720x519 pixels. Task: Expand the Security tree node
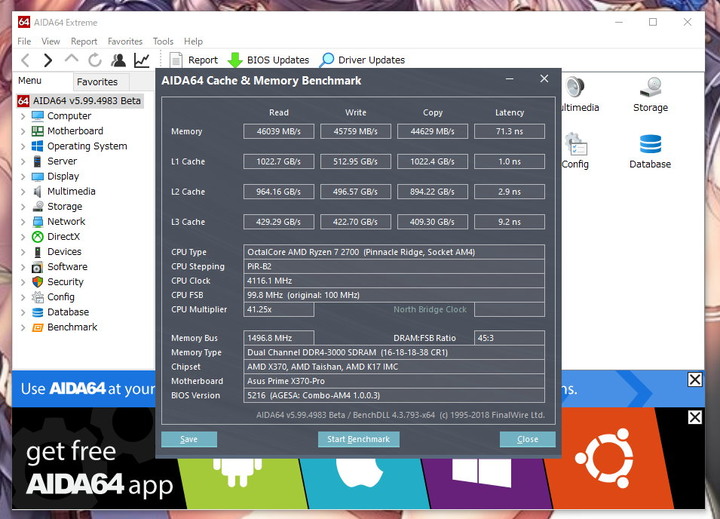(x=23, y=282)
